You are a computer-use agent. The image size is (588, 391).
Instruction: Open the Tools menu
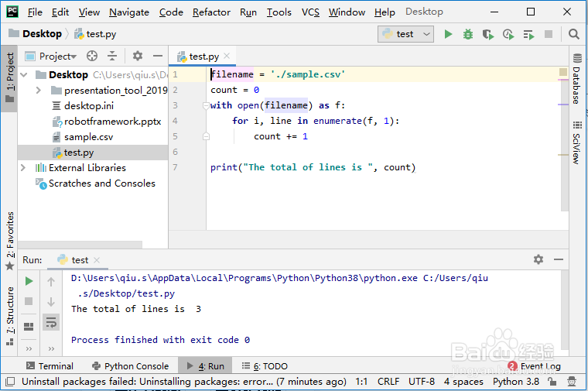279,12
